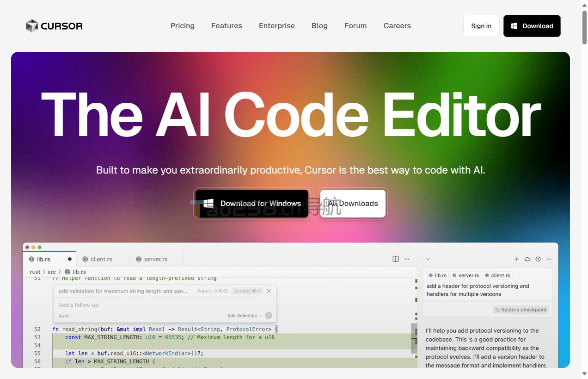Click the split editor layout icon
Screen dimensions: 588x379
pyautogui.click(x=396, y=259)
